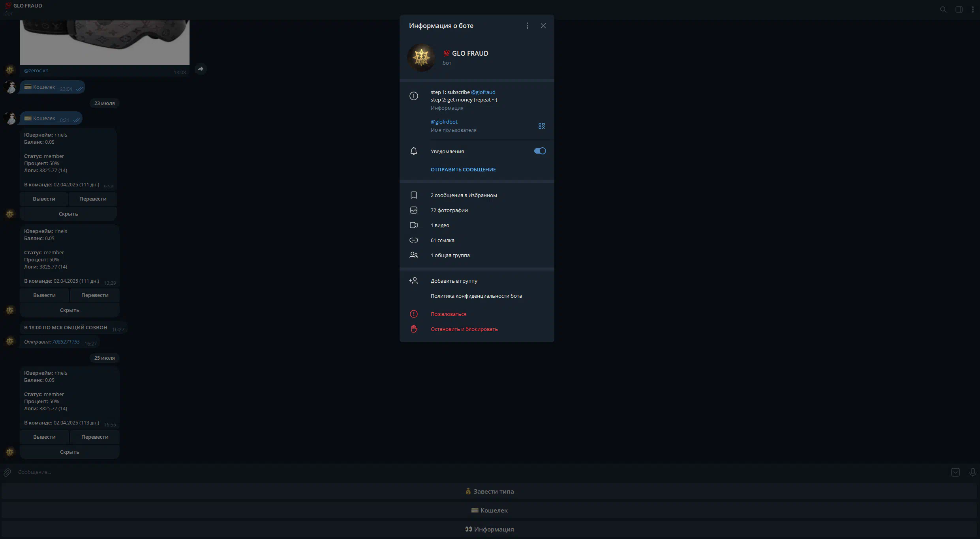The image size is (980, 539).
Task: Click the forward arrow beside the image message
Action: click(201, 69)
